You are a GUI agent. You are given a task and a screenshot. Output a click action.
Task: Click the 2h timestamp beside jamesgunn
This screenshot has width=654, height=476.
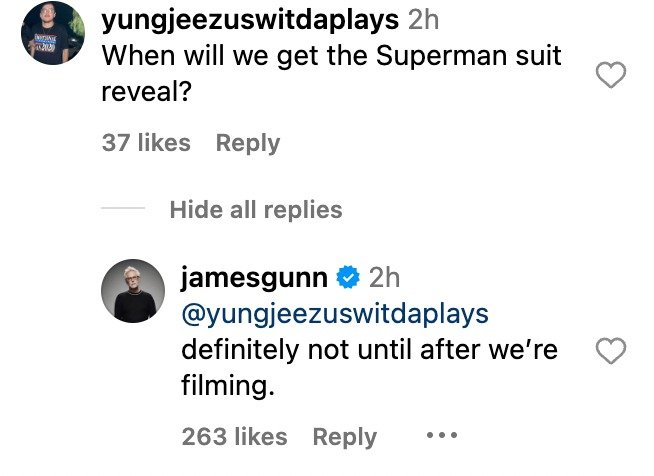(x=384, y=276)
